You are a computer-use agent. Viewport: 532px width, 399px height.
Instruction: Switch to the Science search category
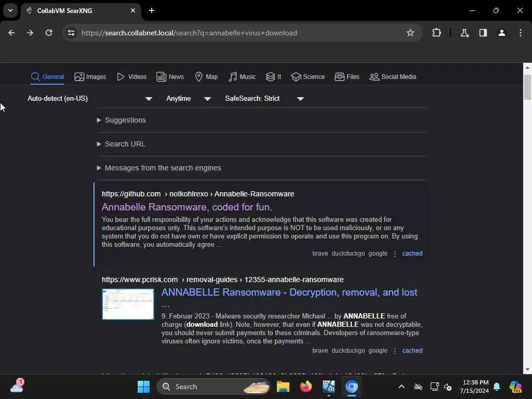pyautogui.click(x=308, y=77)
